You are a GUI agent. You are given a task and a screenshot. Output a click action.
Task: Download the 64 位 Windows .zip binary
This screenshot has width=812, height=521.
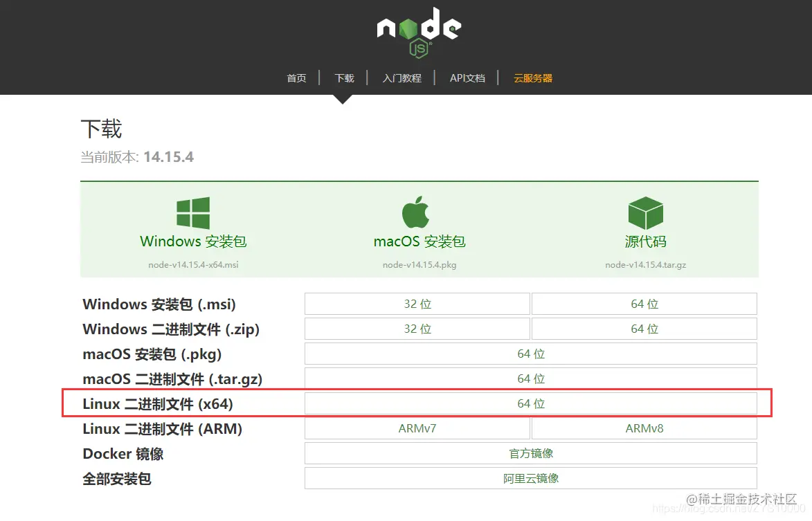click(644, 329)
